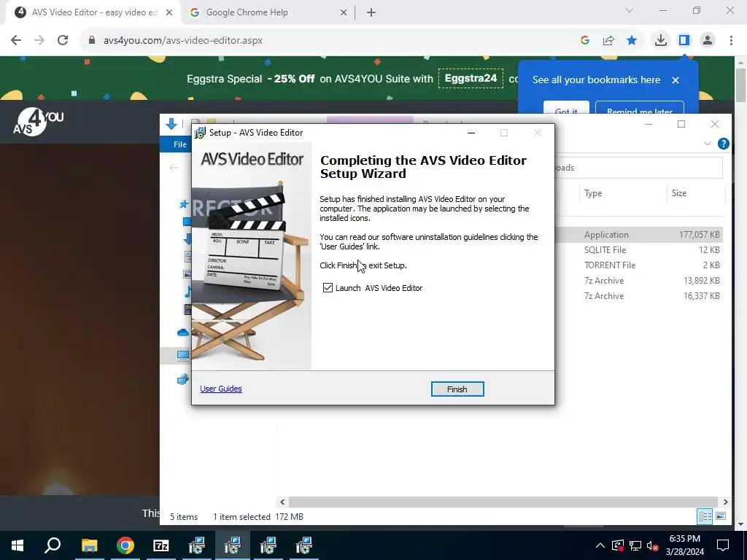
Task: Select the SQLITE File row
Action: coord(639,250)
